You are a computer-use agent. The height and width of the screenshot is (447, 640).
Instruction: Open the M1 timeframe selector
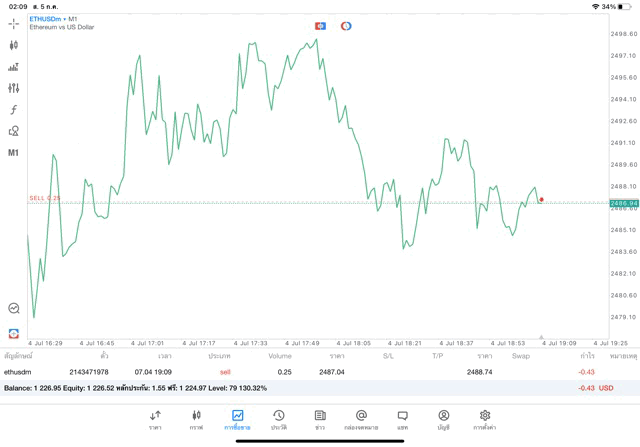(x=14, y=153)
